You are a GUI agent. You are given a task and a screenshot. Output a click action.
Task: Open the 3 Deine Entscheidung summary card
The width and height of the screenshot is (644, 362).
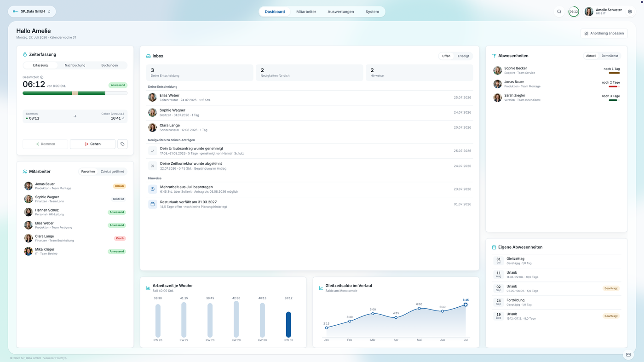200,73
